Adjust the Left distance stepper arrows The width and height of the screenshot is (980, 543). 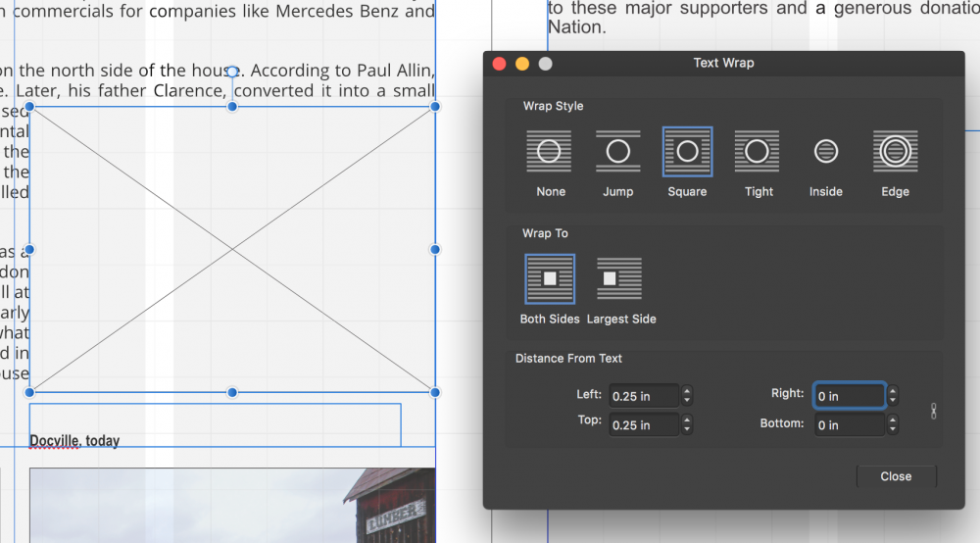click(687, 396)
